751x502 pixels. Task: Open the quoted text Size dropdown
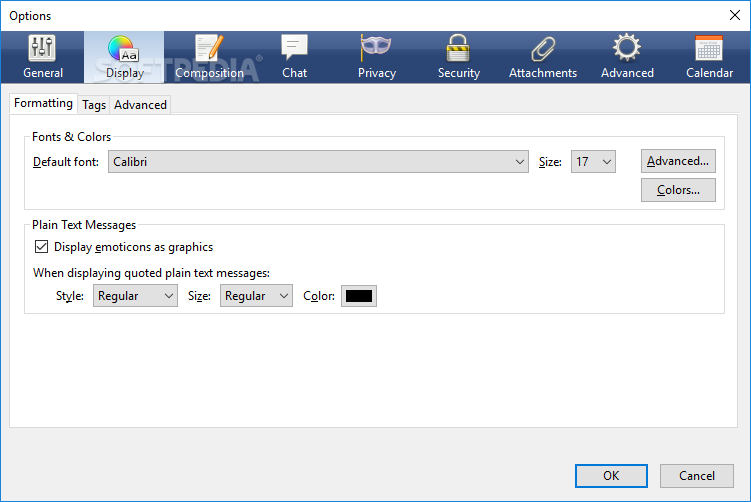256,296
